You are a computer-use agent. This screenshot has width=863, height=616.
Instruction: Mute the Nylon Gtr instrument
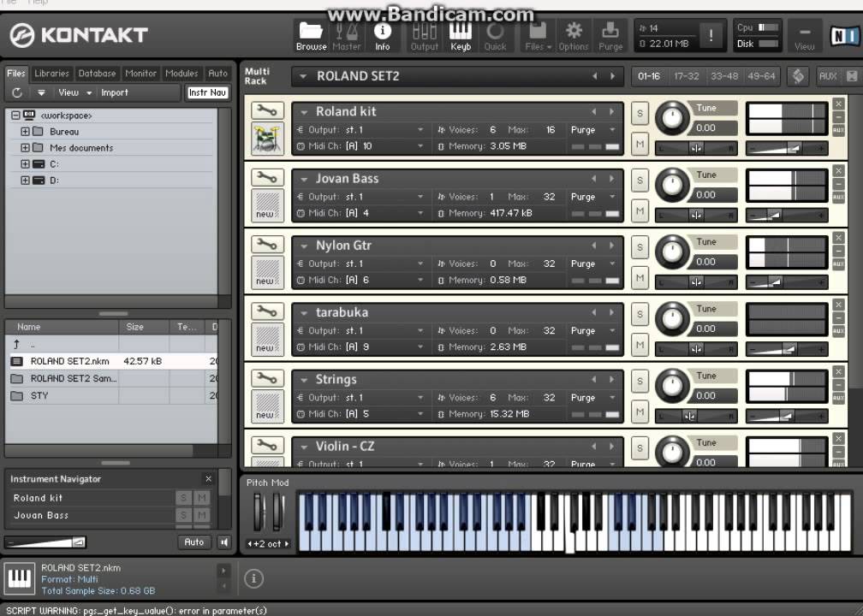(x=640, y=278)
